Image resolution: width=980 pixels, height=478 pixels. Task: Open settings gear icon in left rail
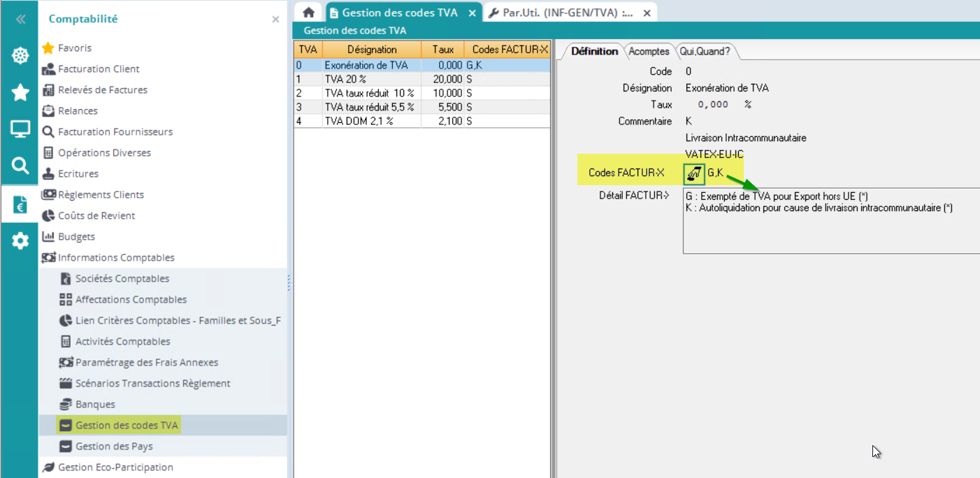[20, 241]
